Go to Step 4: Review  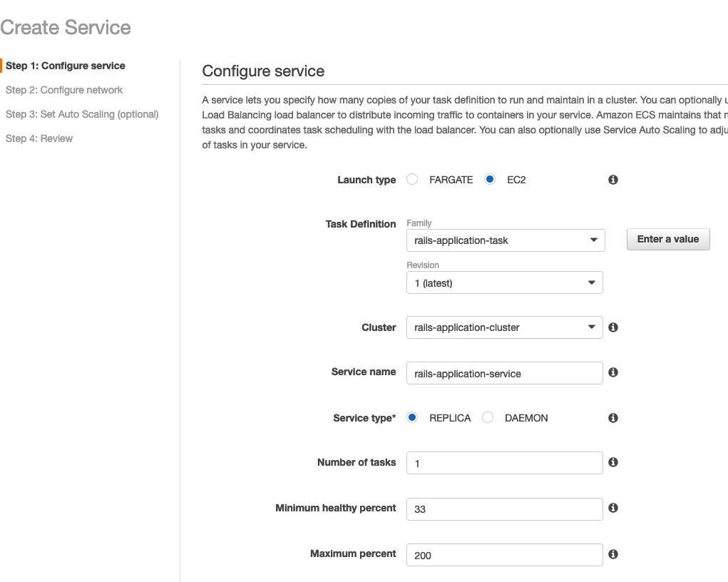point(39,138)
